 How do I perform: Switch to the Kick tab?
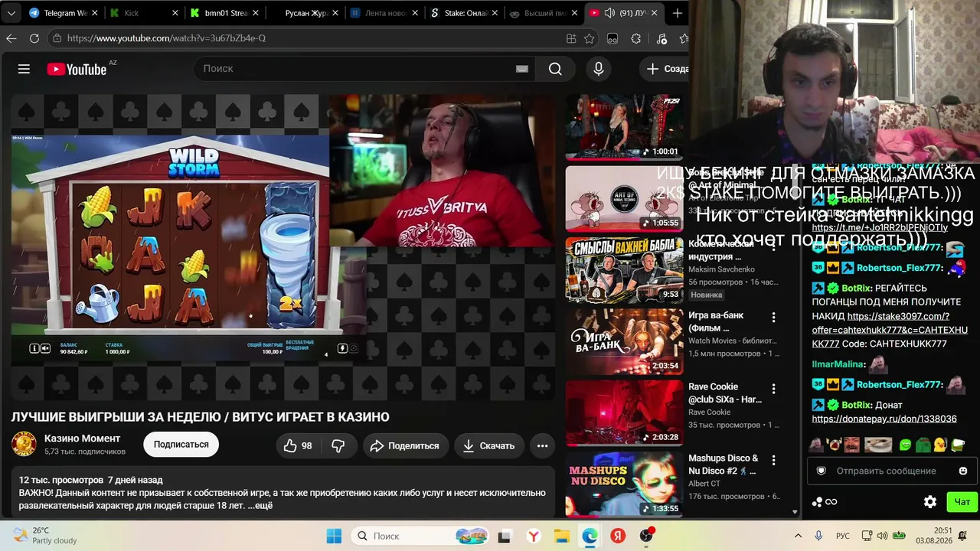(142, 13)
